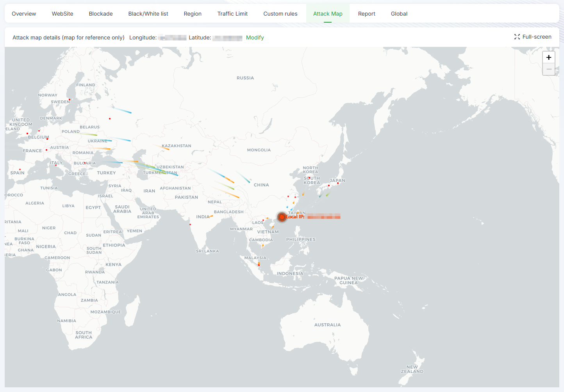Viewport: 564px width, 392px height.
Task: Go to the Global tab
Action: [399, 14]
